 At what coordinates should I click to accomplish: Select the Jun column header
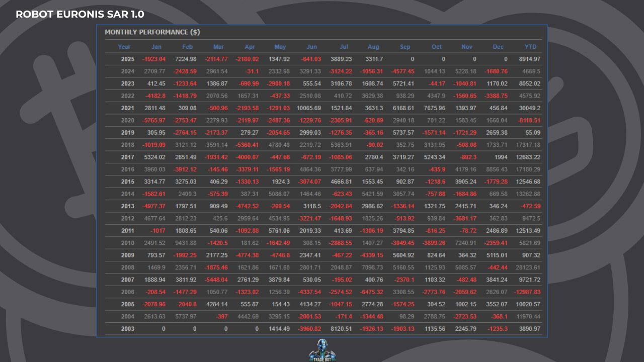coord(312,47)
